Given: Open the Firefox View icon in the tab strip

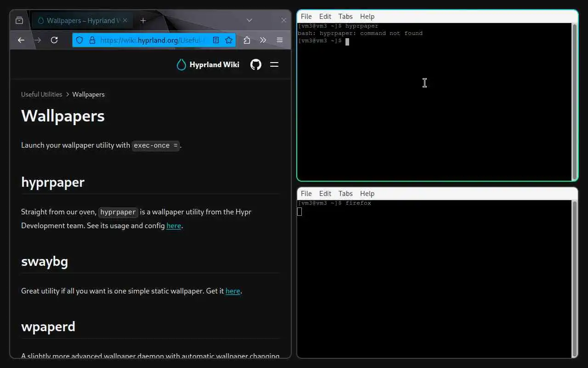Looking at the screenshot, I should pos(19,20).
